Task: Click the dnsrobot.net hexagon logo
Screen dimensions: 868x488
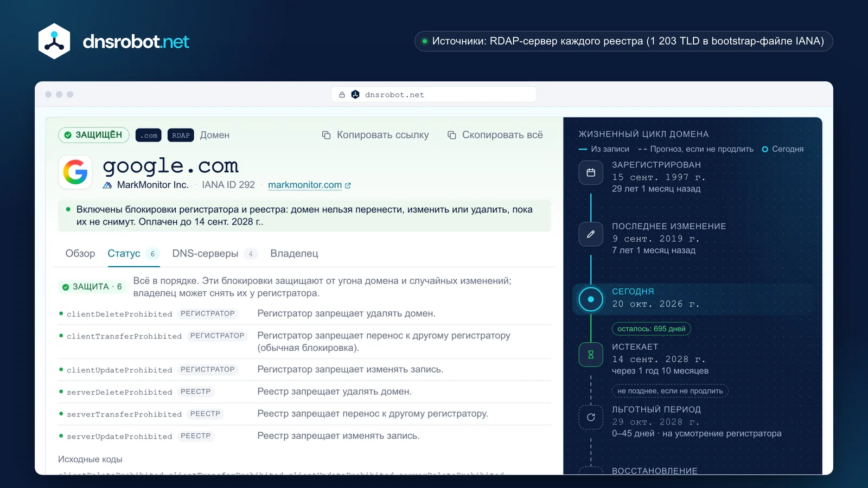Action: pos(54,41)
